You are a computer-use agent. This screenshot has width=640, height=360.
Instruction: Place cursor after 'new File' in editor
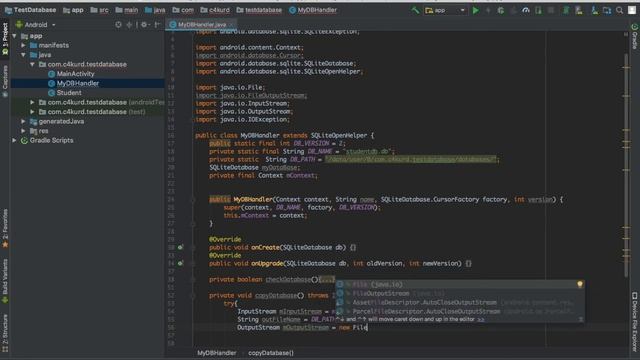pyautogui.click(x=368, y=327)
